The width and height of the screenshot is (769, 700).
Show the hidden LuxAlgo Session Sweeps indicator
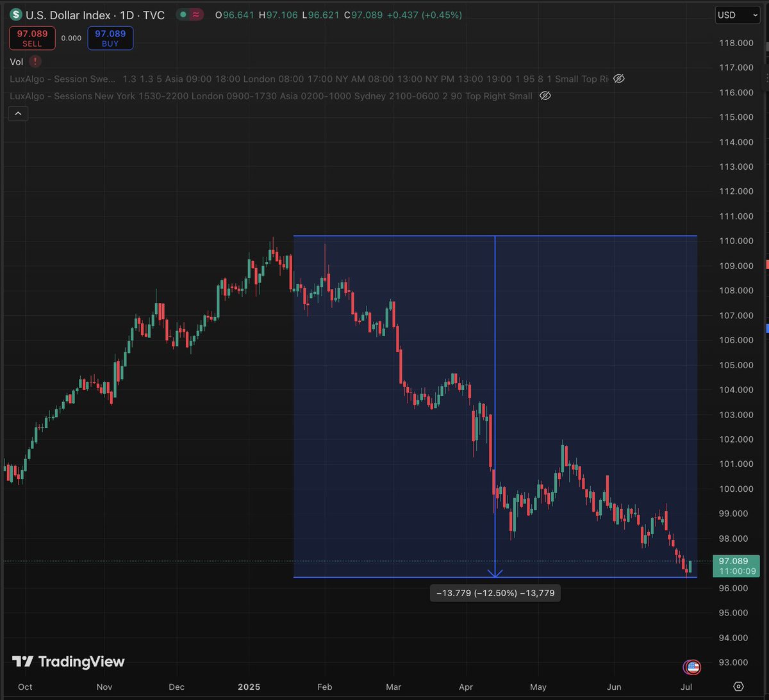point(618,79)
